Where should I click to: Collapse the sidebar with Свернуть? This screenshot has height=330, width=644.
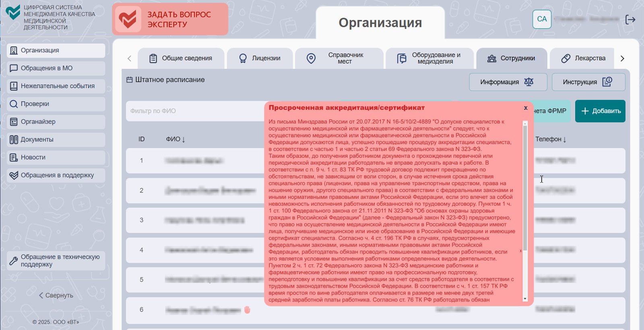click(56, 295)
